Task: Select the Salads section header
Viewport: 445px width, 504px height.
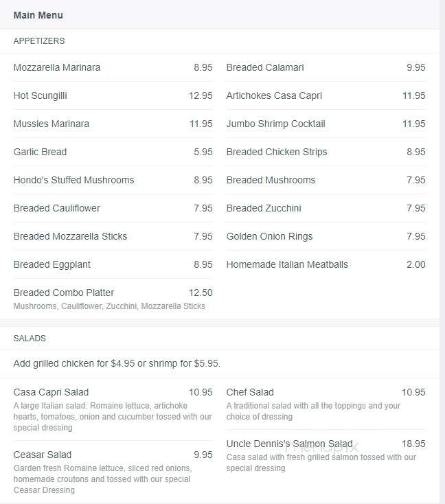Action: (x=30, y=338)
